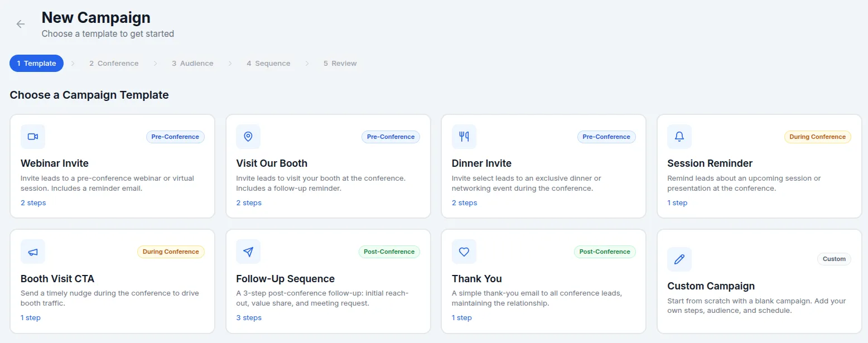Go to the Conference step
Viewport: 868px width, 343px height.
tap(114, 64)
